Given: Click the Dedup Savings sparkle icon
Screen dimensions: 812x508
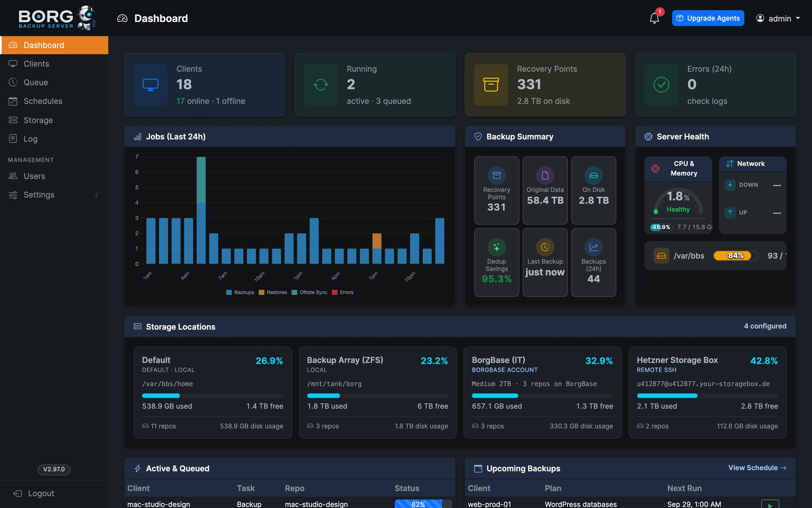Looking at the screenshot, I should pos(496,247).
